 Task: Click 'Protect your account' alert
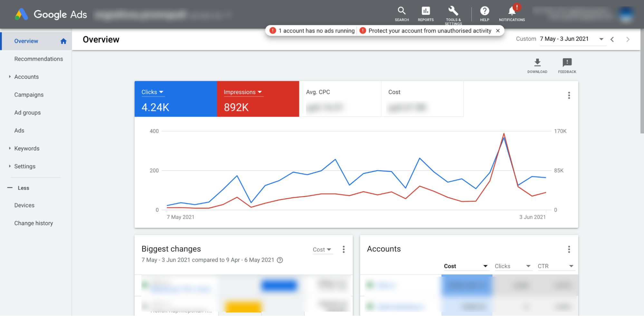click(x=426, y=31)
